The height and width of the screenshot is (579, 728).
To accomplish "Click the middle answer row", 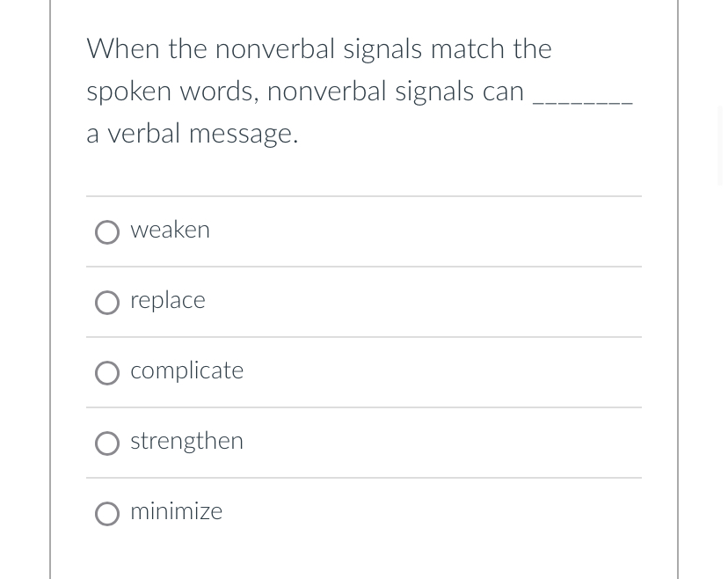I will (x=364, y=371).
